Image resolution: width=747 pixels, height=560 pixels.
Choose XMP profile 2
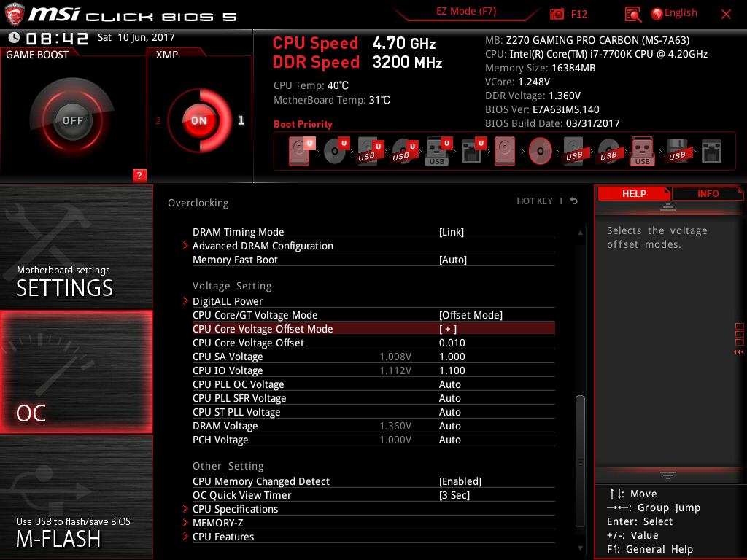[158, 120]
